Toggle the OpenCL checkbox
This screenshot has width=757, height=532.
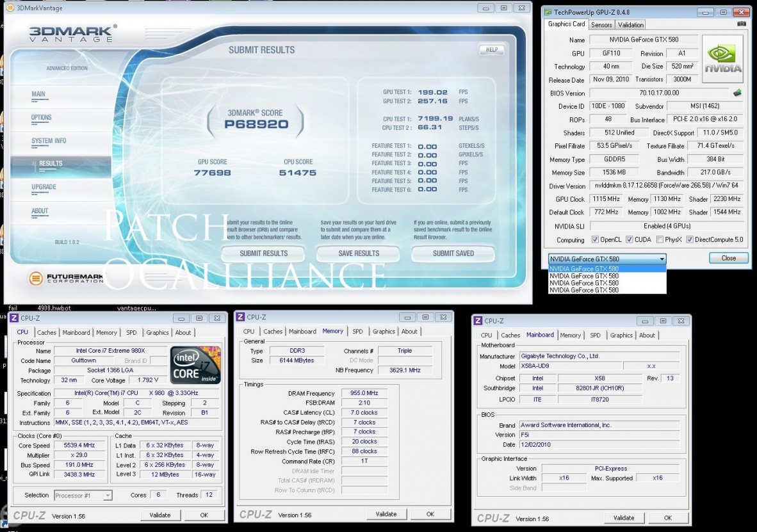pyautogui.click(x=595, y=240)
